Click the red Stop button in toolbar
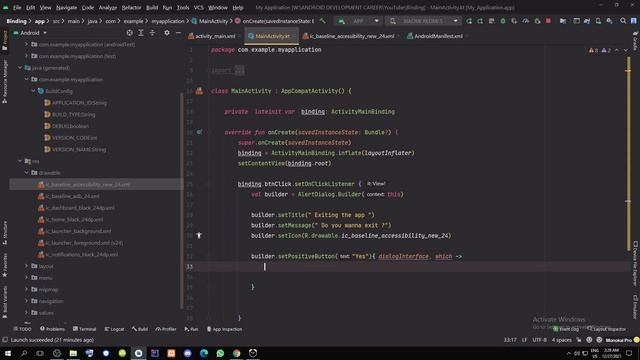Viewport: 640px width, 360px height. pos(549,21)
